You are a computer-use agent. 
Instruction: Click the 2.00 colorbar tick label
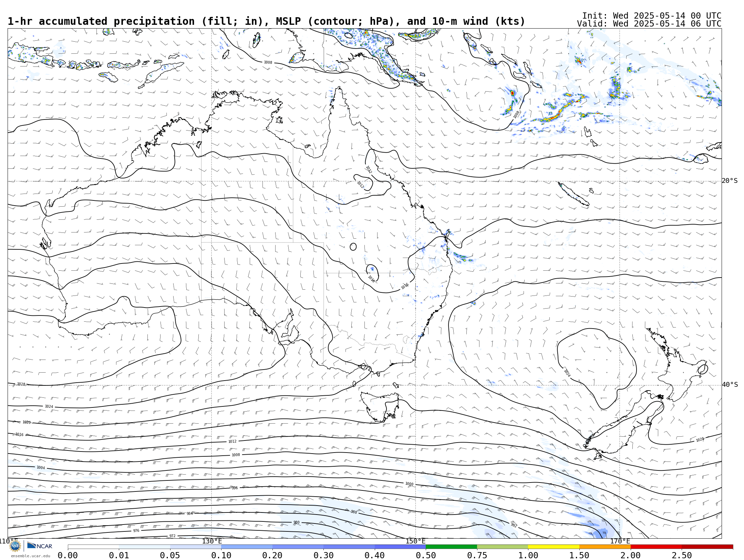tap(631, 556)
